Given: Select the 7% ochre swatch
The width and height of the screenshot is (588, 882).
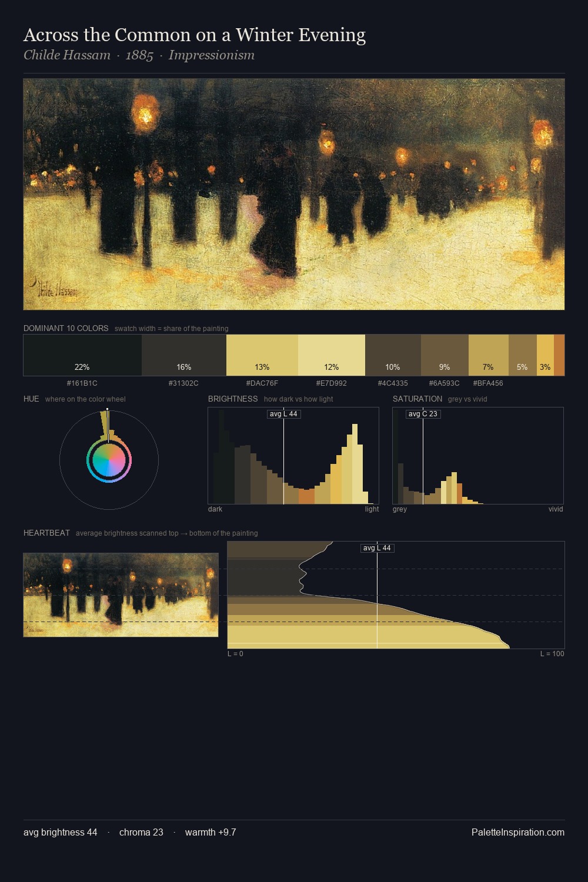Looking at the screenshot, I should (489, 355).
